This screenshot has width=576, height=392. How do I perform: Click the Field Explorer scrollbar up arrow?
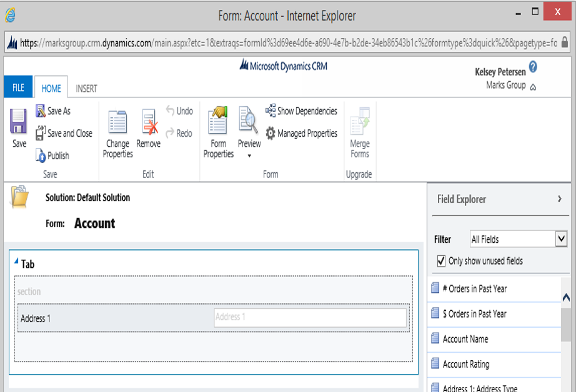click(x=566, y=297)
